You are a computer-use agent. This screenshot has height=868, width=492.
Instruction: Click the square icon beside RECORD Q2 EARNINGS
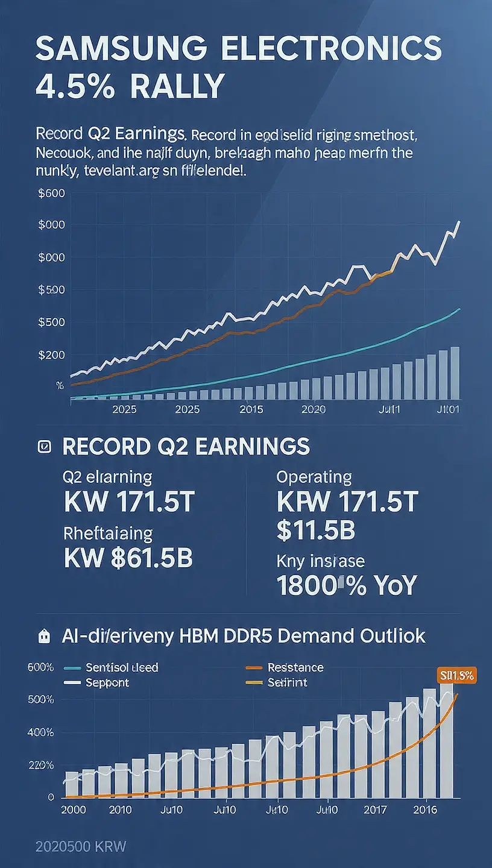(x=44, y=447)
